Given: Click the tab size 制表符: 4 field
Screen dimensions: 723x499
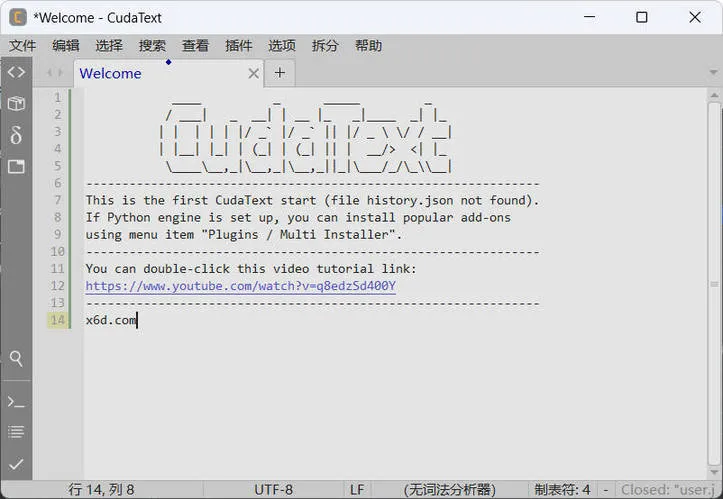Looking at the screenshot, I should [x=562, y=489].
